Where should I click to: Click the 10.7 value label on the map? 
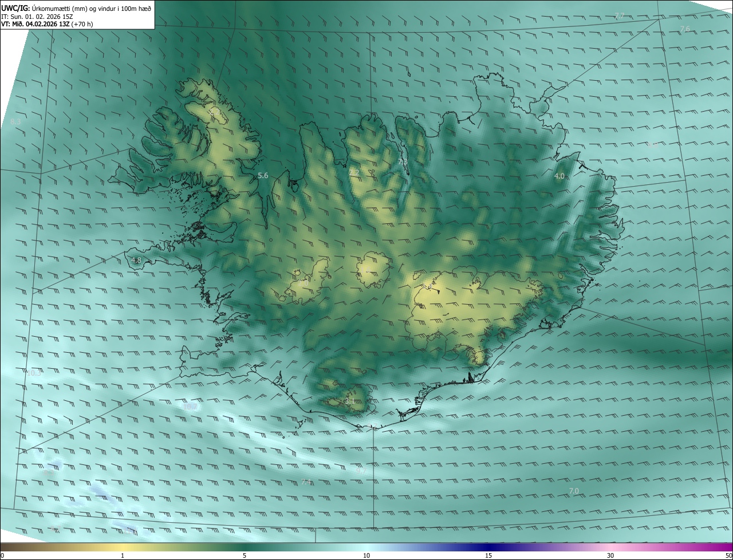(x=190, y=407)
